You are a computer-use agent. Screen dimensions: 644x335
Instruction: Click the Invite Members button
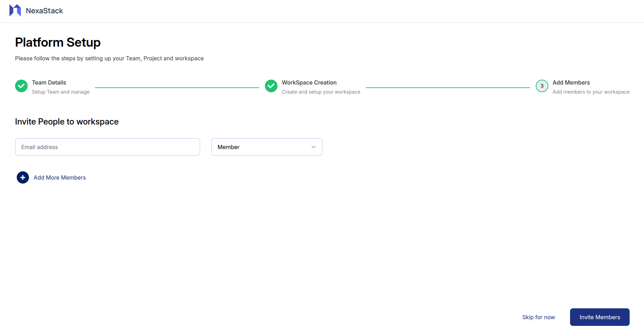(600, 317)
